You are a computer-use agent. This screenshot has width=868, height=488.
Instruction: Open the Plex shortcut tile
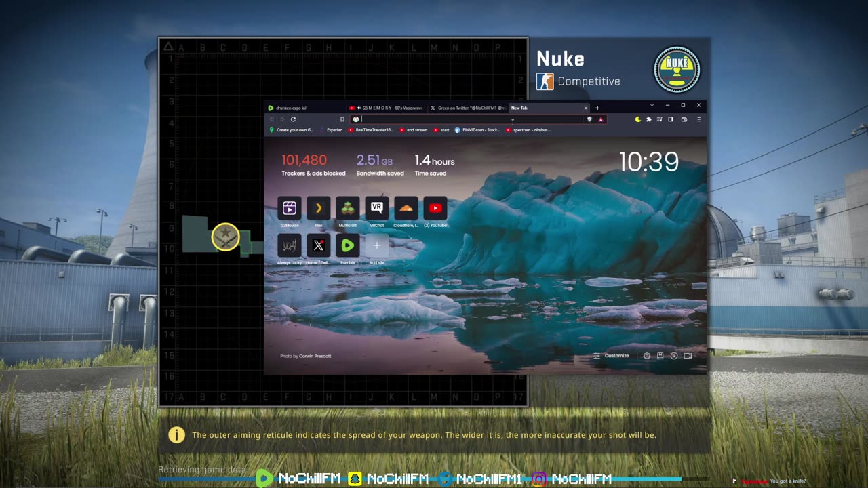[x=319, y=208]
